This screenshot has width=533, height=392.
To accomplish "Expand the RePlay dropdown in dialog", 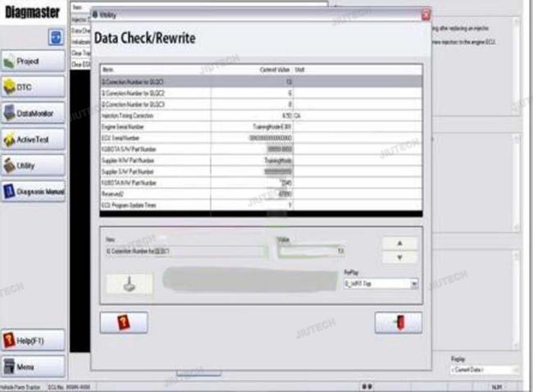I will (x=413, y=284).
